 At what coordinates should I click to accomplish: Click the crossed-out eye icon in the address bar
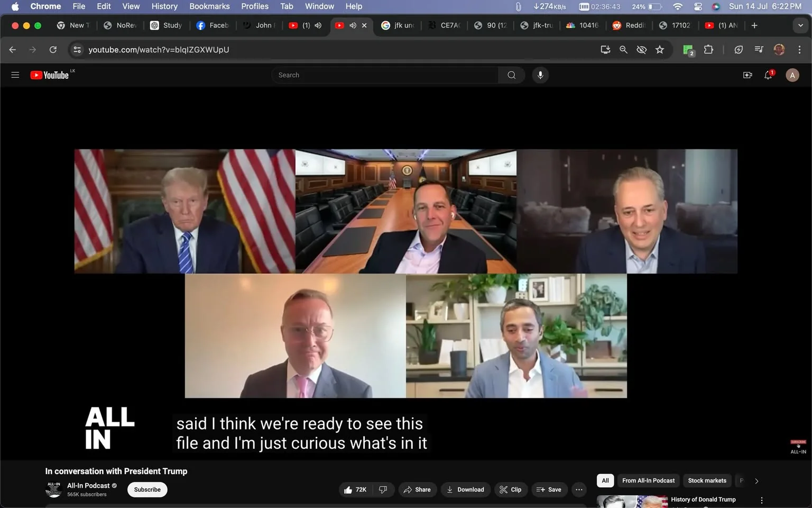[641, 49]
